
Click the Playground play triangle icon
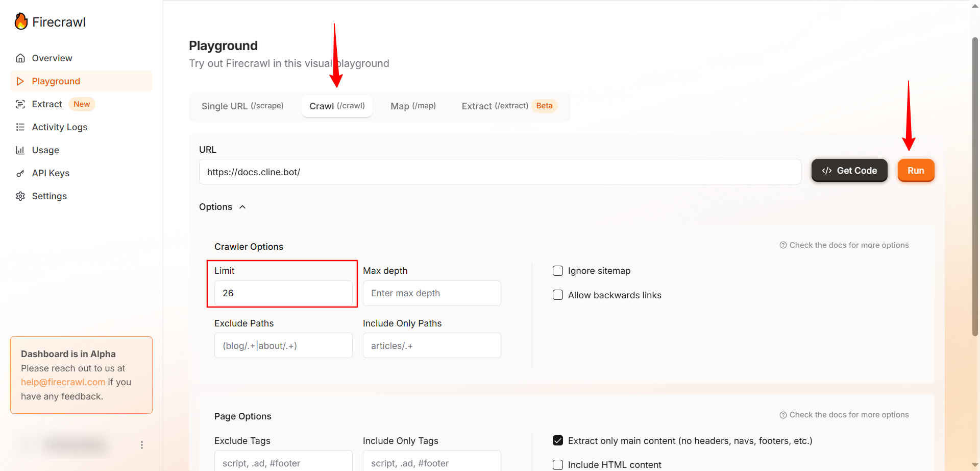[20, 81]
